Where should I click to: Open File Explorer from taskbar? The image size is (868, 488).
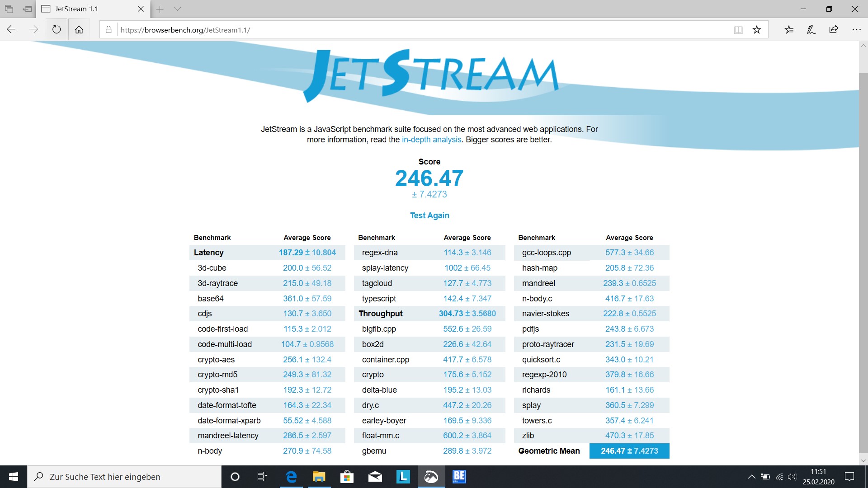[x=319, y=477]
